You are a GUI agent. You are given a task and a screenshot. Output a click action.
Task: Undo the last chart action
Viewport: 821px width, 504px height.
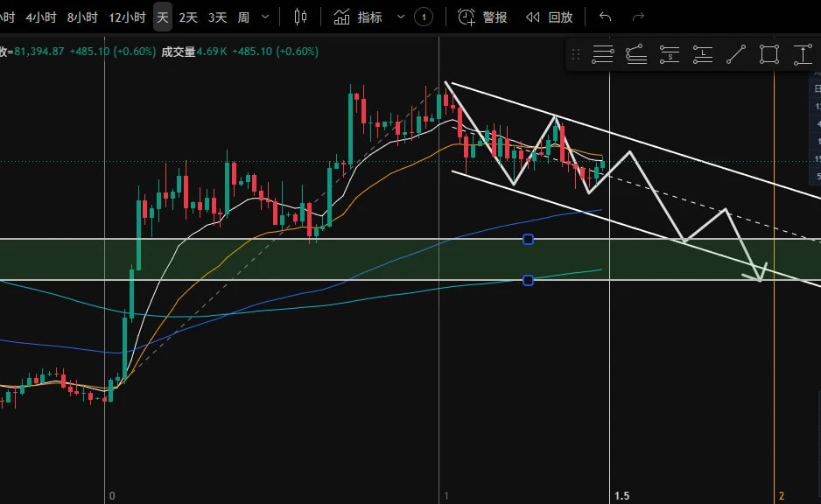tap(606, 17)
